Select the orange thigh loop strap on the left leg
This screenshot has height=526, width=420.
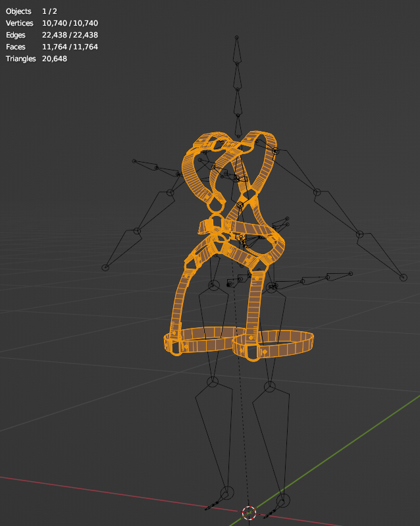click(x=201, y=340)
